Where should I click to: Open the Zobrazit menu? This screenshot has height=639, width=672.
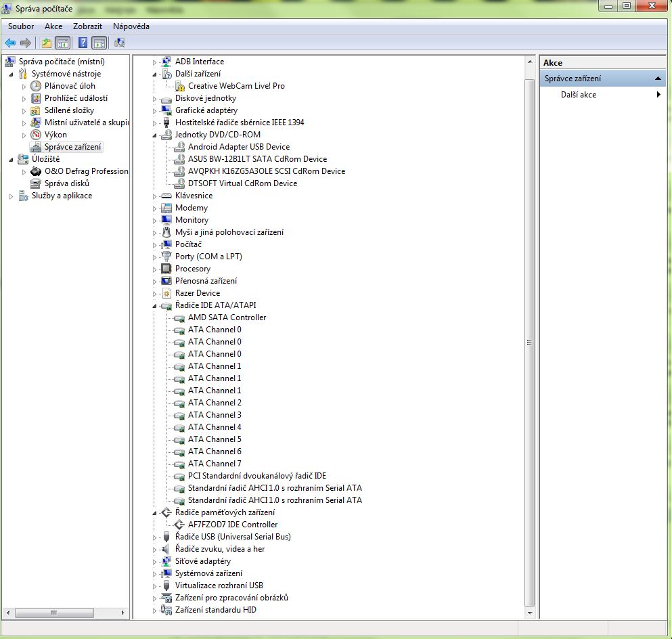[x=87, y=26]
